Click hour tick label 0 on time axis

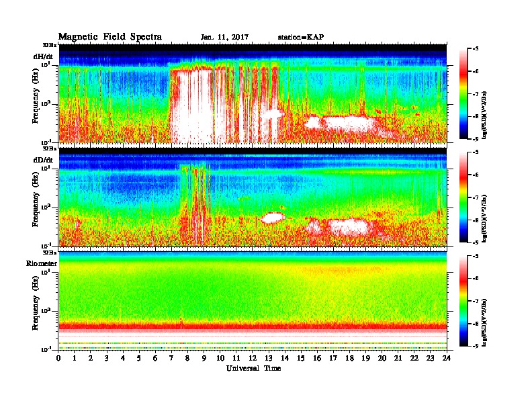click(x=58, y=358)
